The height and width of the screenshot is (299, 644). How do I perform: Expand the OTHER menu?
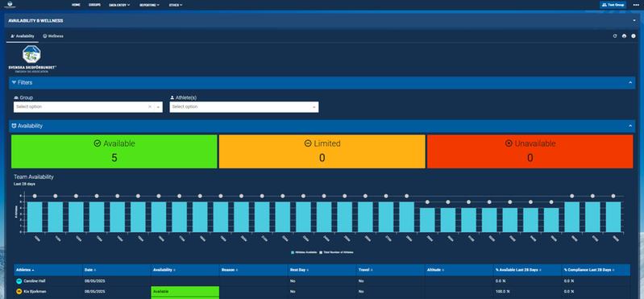[176, 5]
